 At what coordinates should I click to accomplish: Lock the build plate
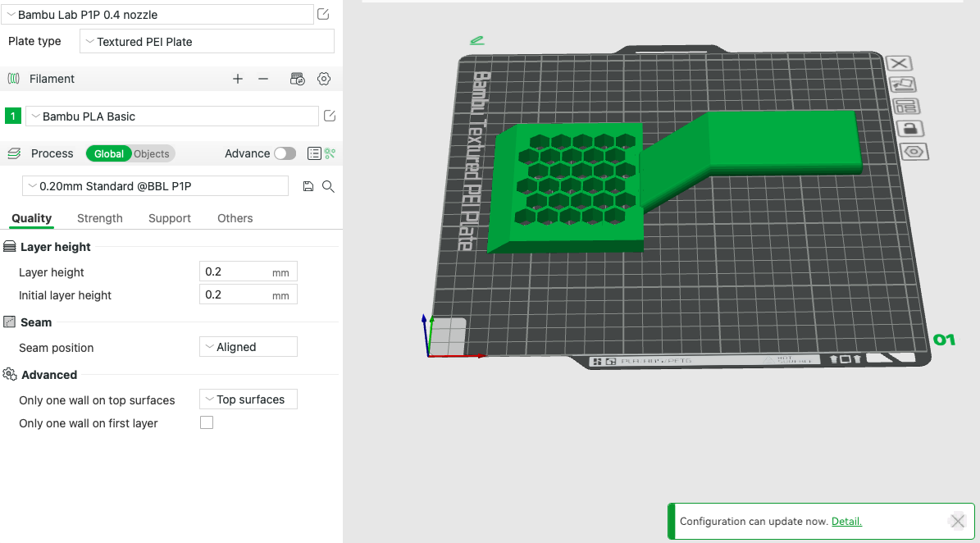(910, 129)
